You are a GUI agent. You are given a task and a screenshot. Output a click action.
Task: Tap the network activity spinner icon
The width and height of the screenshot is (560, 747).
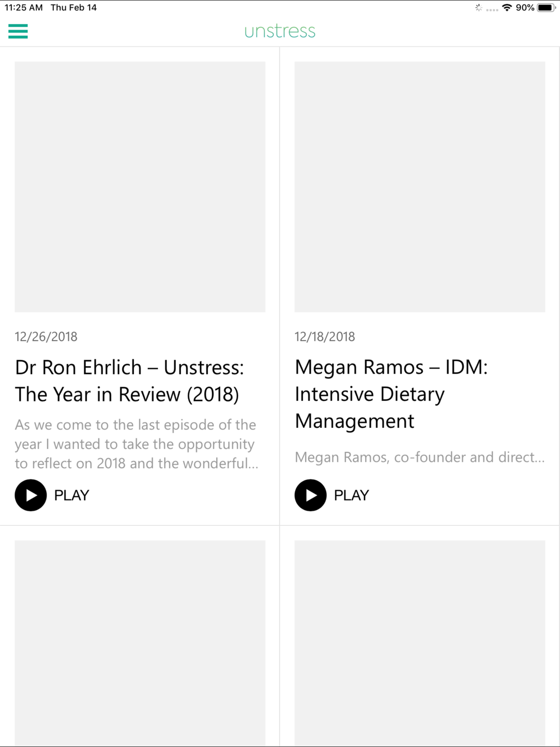(478, 8)
